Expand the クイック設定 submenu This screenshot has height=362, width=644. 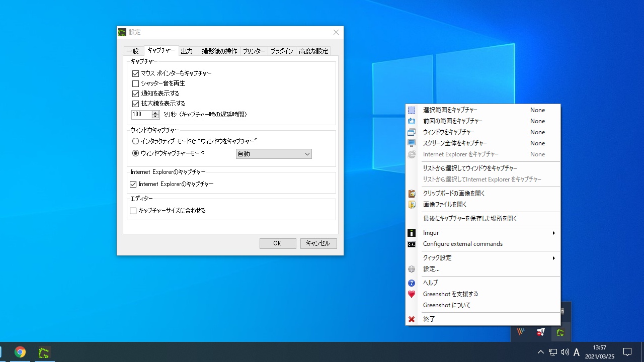pos(553,258)
